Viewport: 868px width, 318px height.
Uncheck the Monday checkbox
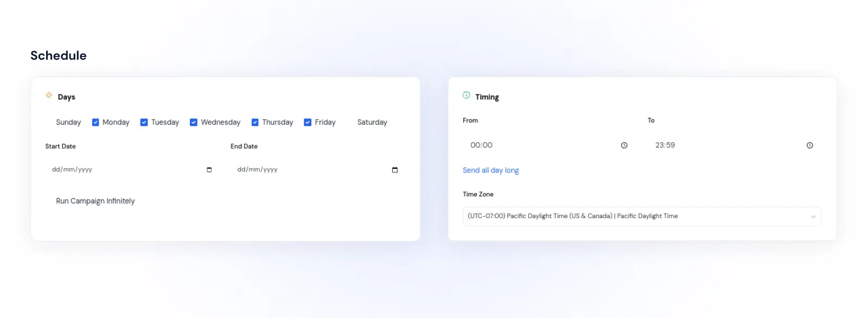click(x=95, y=122)
